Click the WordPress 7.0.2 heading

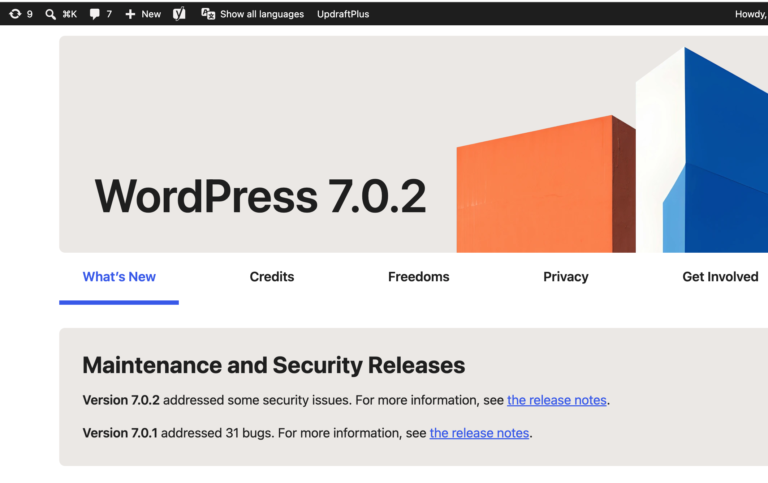(260, 196)
